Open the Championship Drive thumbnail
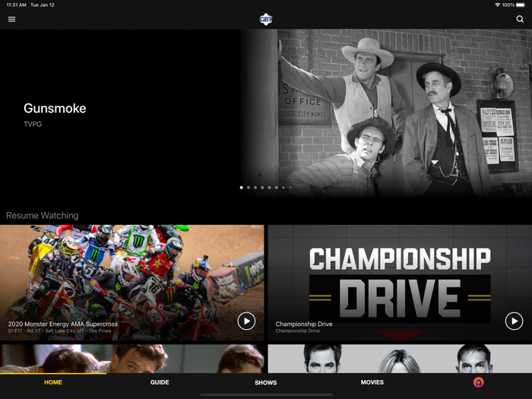Screen dimensions: 532x399 coord(400,282)
